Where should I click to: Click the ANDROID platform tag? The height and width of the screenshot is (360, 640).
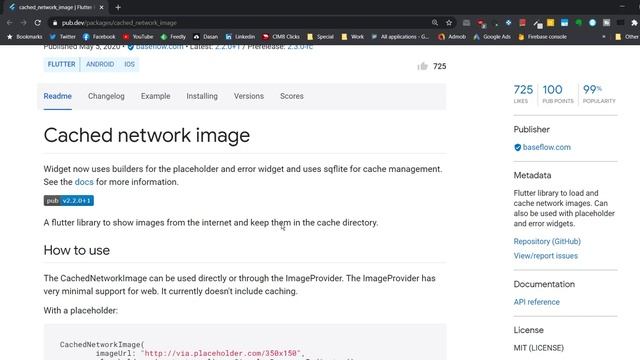100,64
